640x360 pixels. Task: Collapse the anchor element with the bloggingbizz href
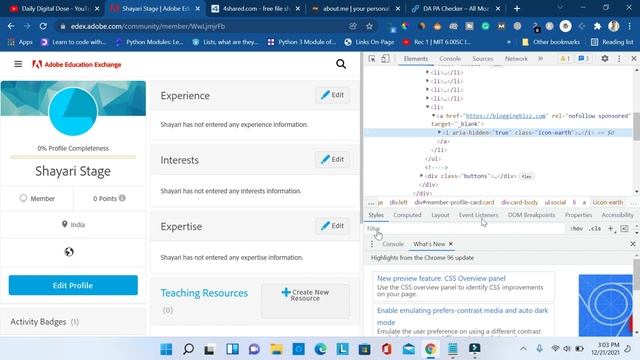[x=433, y=116]
